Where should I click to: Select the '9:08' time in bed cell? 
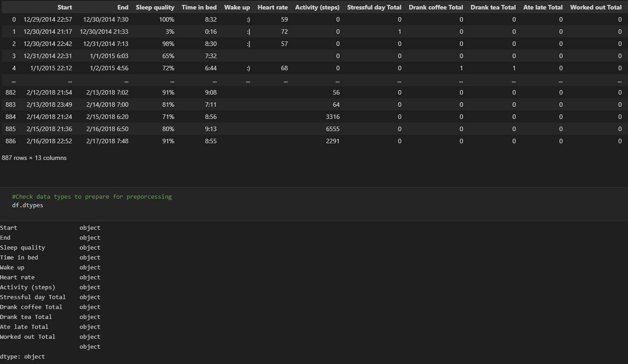(x=211, y=92)
